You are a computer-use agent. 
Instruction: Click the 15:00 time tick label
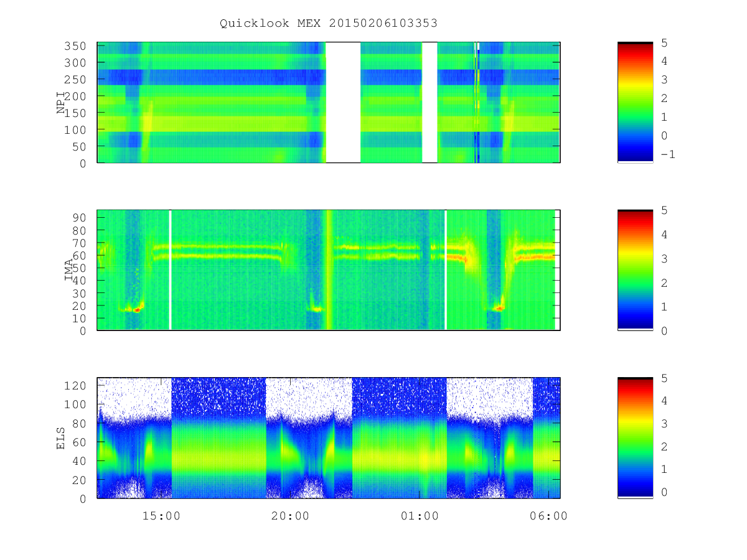161,516
